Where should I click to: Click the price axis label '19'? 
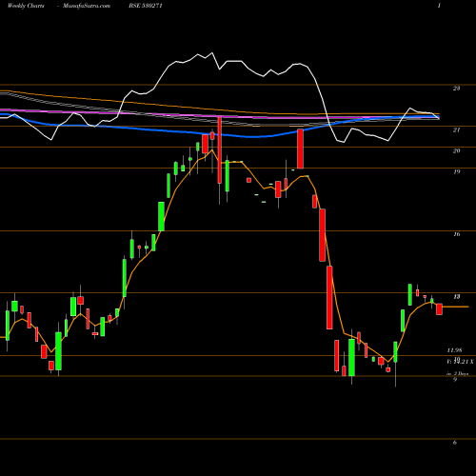pyautogui.click(x=456, y=171)
